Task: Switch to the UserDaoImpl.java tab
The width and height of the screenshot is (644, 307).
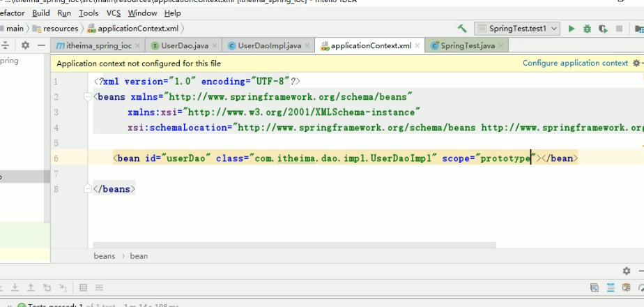Action: [x=270, y=45]
